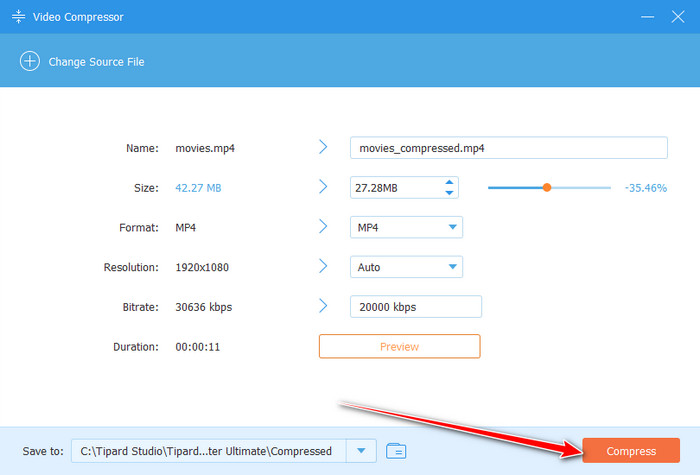This screenshot has height=475, width=700.
Task: Click the arrow icon beside Resolution row
Action: click(x=323, y=267)
